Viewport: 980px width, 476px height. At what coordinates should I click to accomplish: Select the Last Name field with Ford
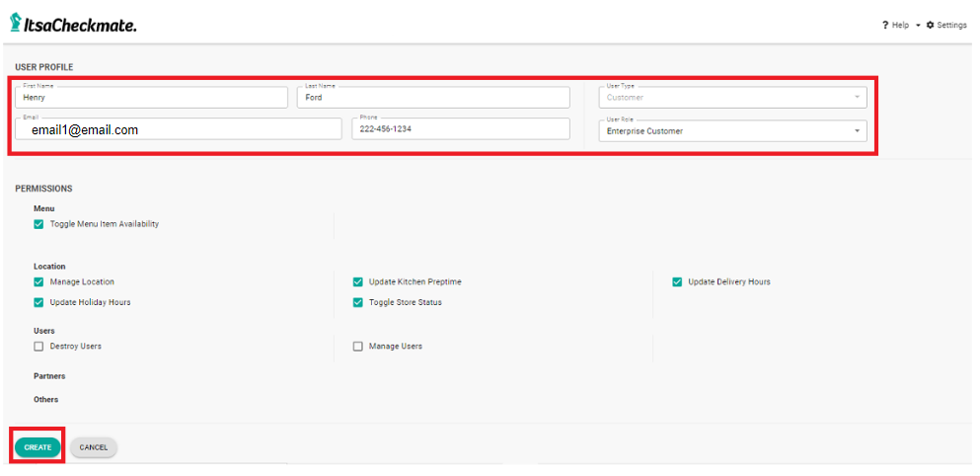(x=433, y=98)
